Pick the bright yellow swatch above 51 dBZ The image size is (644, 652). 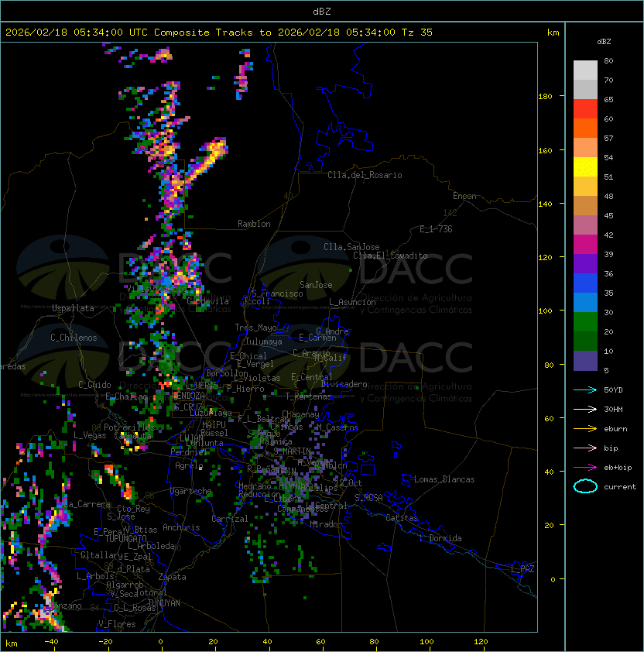[x=585, y=167]
